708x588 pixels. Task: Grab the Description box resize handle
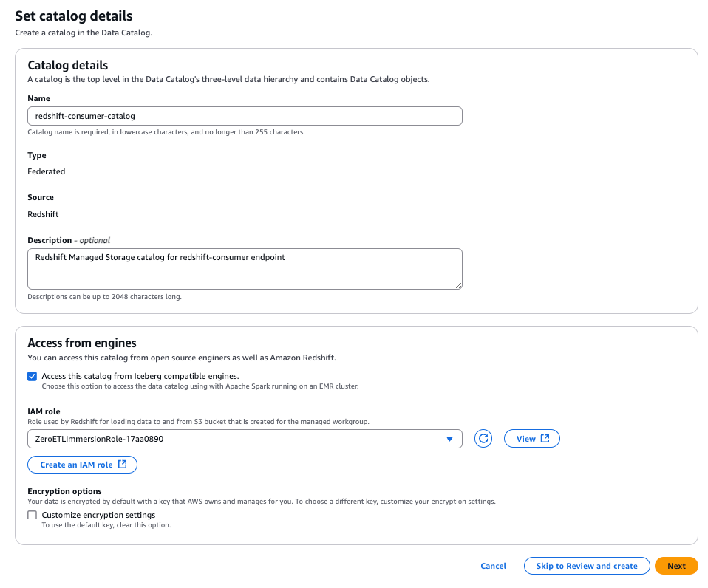[458, 284]
